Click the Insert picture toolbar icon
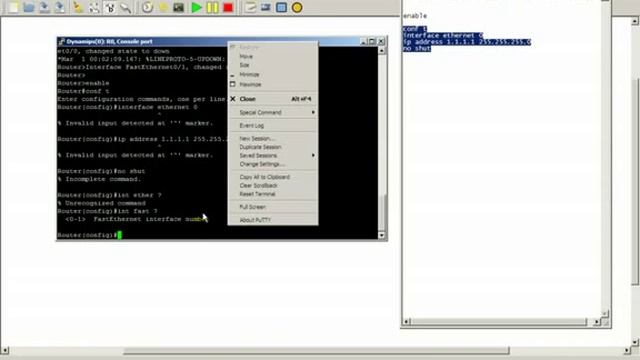Image resolution: width=640 pixels, height=360 pixels. (x=266, y=7)
